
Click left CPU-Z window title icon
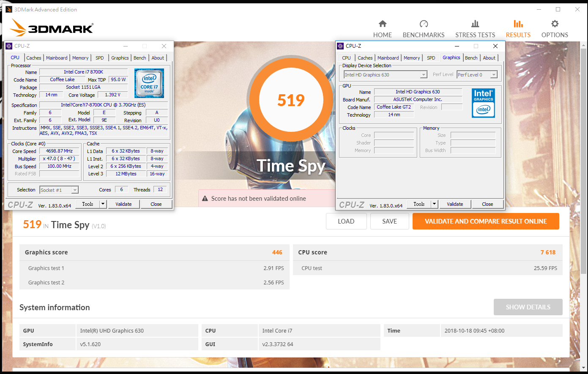pos(9,46)
